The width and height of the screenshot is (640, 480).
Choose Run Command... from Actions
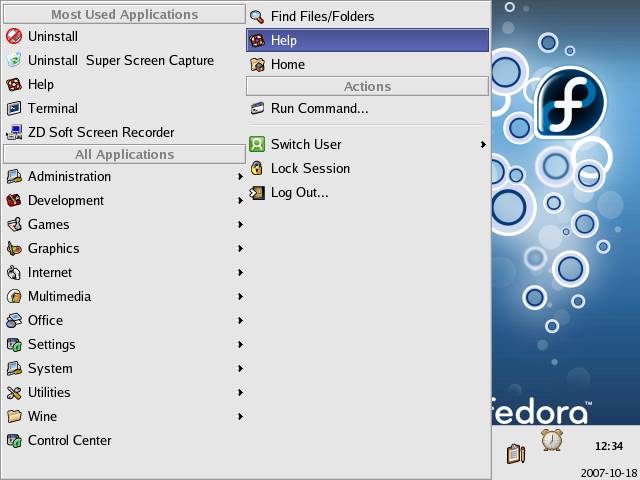pyautogui.click(x=319, y=108)
